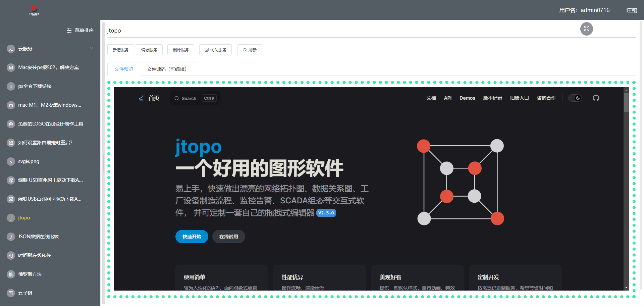The image size is (644, 306).
Task: Click the 注销 logout link
Action: click(x=632, y=10)
